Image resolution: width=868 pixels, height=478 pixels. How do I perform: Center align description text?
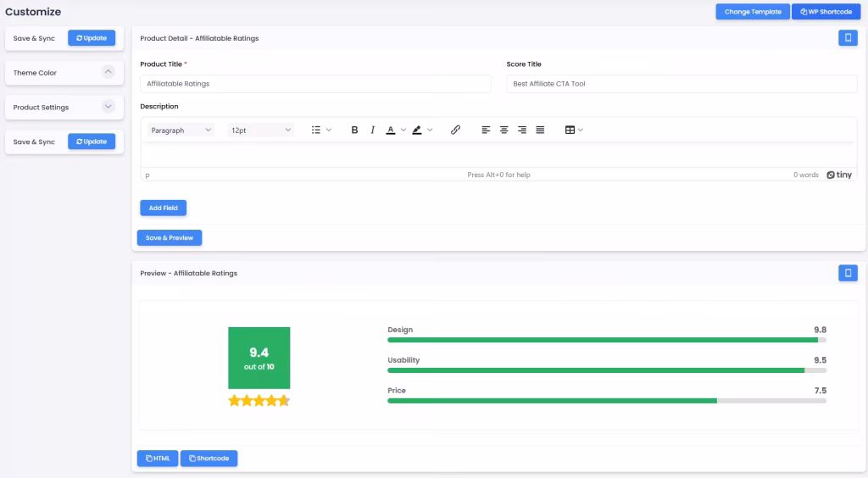(504, 130)
